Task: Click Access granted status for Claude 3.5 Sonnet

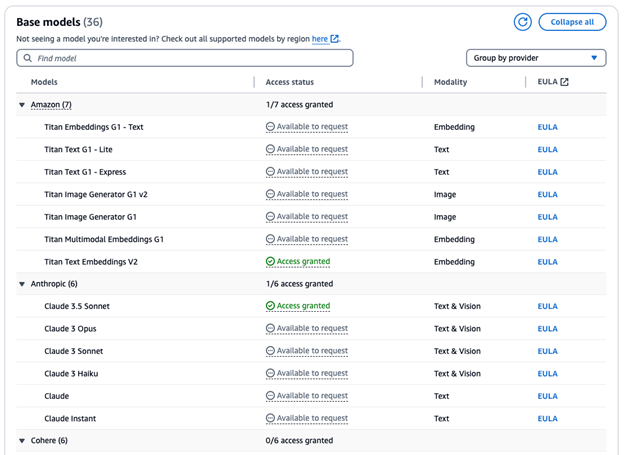Action: point(303,307)
